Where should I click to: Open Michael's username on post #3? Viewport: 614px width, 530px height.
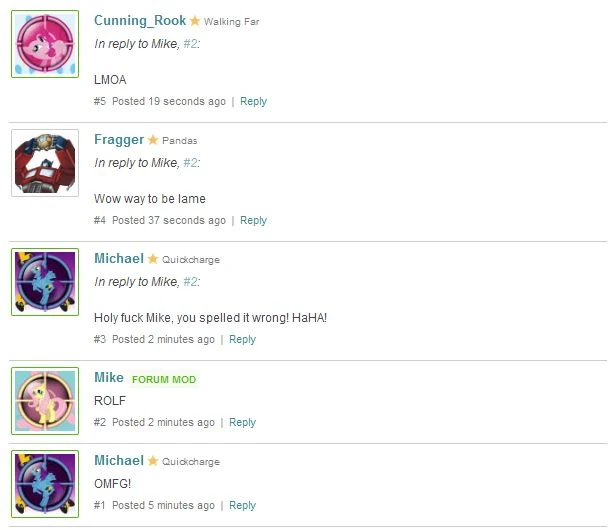pyautogui.click(x=119, y=259)
